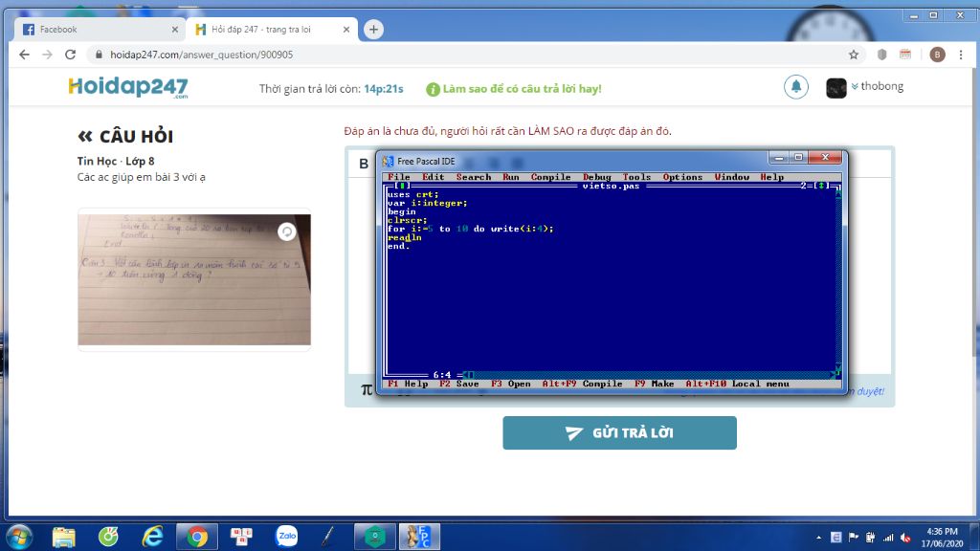Viewport: 980px width, 551px height.
Task: Click the CÂU HỎI back arrow
Action: coord(85,136)
